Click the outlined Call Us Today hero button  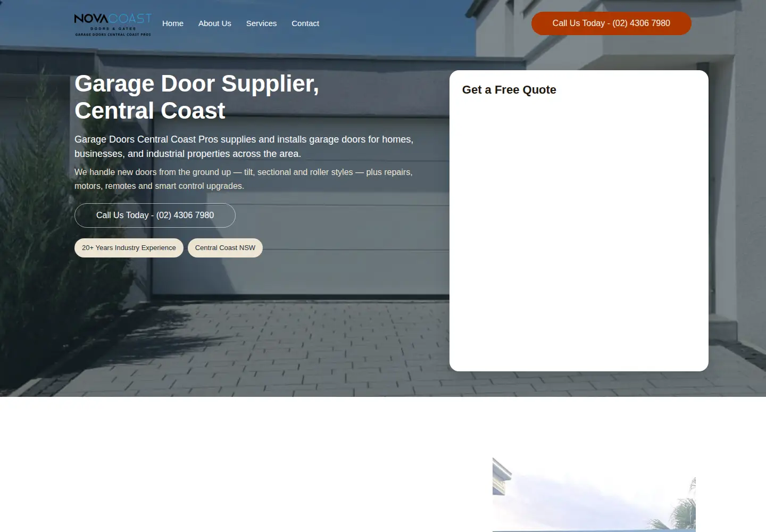click(x=155, y=215)
